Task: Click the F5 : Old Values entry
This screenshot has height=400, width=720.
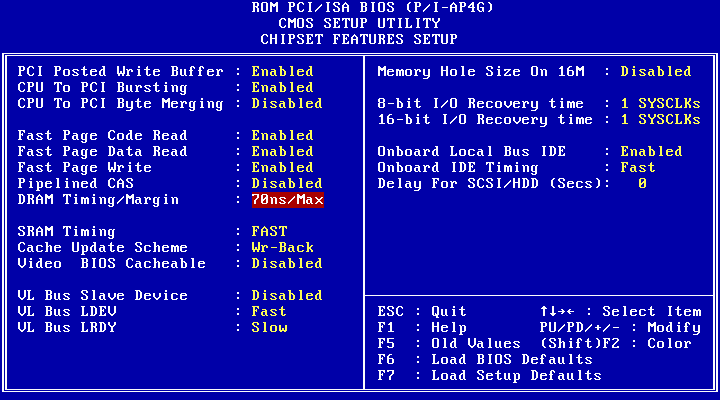Action: tap(449, 344)
